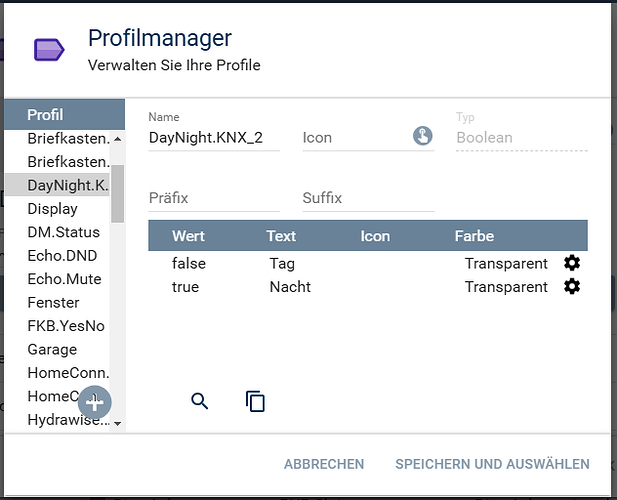617x500 pixels.
Task: Click the value cell 'false'
Action: [188, 263]
